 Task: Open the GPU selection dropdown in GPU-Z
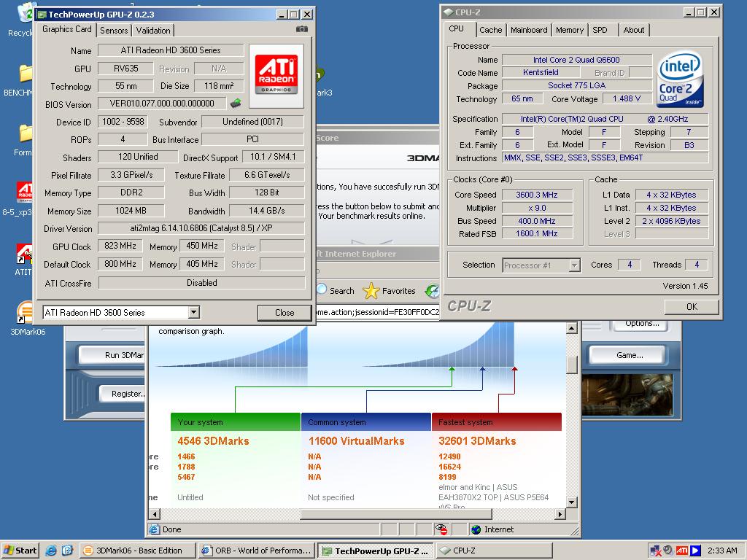point(193,312)
